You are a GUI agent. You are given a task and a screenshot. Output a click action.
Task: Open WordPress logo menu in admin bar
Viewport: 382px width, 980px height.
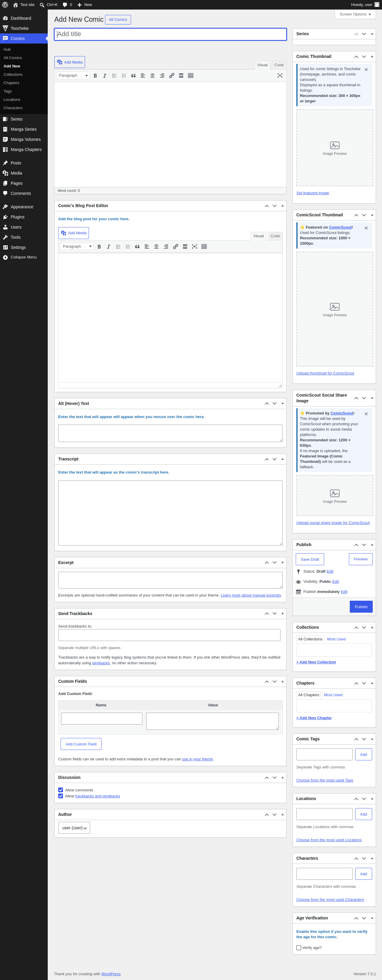pyautogui.click(x=5, y=4)
